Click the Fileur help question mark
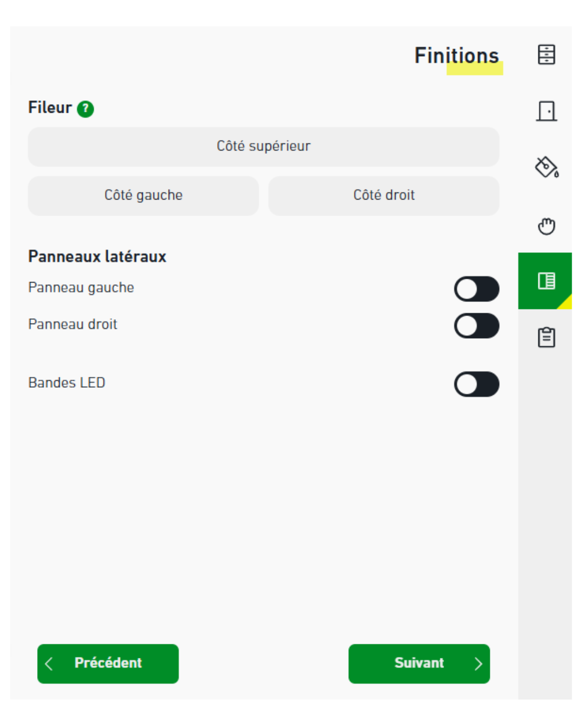The image size is (582, 728). point(86,108)
